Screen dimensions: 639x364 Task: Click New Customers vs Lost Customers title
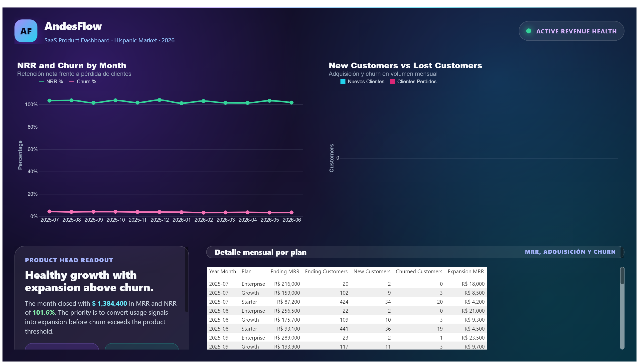(x=405, y=66)
